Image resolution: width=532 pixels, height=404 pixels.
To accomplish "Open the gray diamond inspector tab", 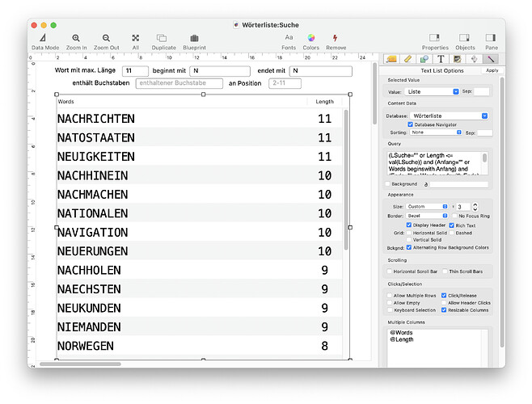I will click(x=474, y=59).
